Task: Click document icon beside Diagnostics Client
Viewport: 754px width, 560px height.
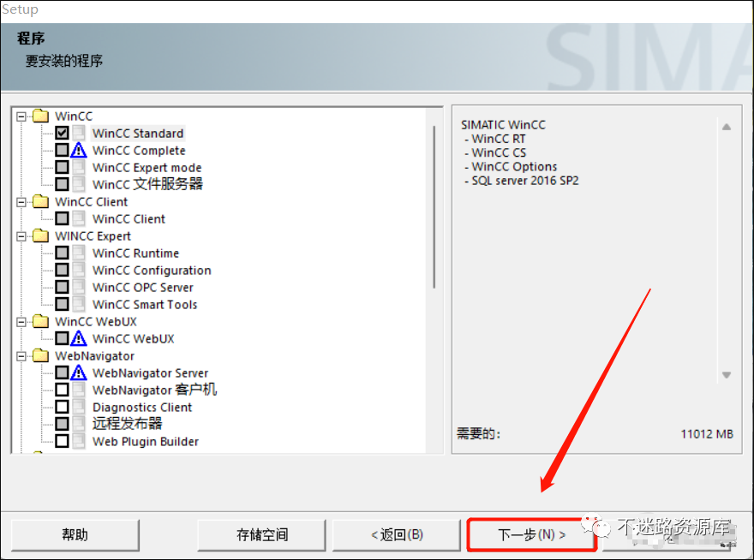Action: click(x=79, y=407)
